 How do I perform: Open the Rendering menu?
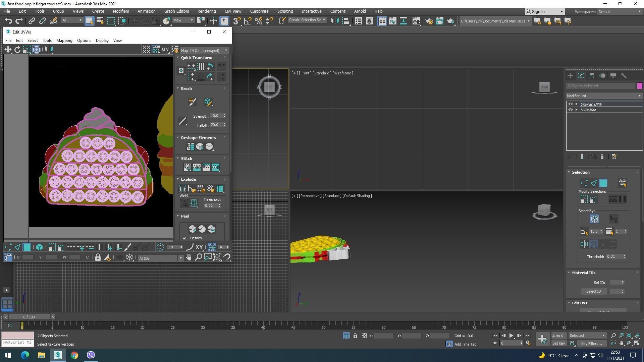pyautogui.click(x=206, y=11)
